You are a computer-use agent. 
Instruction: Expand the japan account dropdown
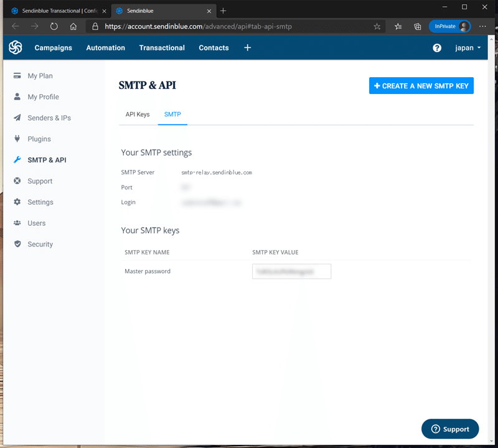tap(468, 48)
